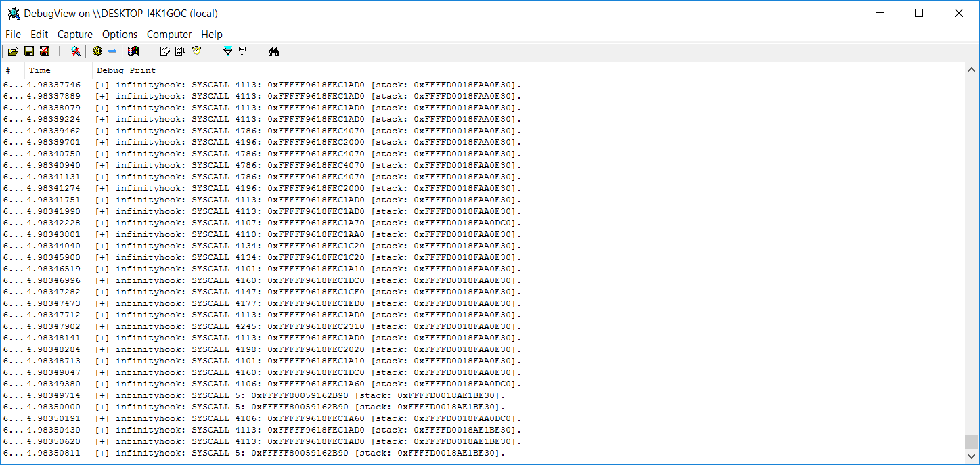Select the row timed 4.98349380
Screen dimensions: 980x465
click(483, 384)
